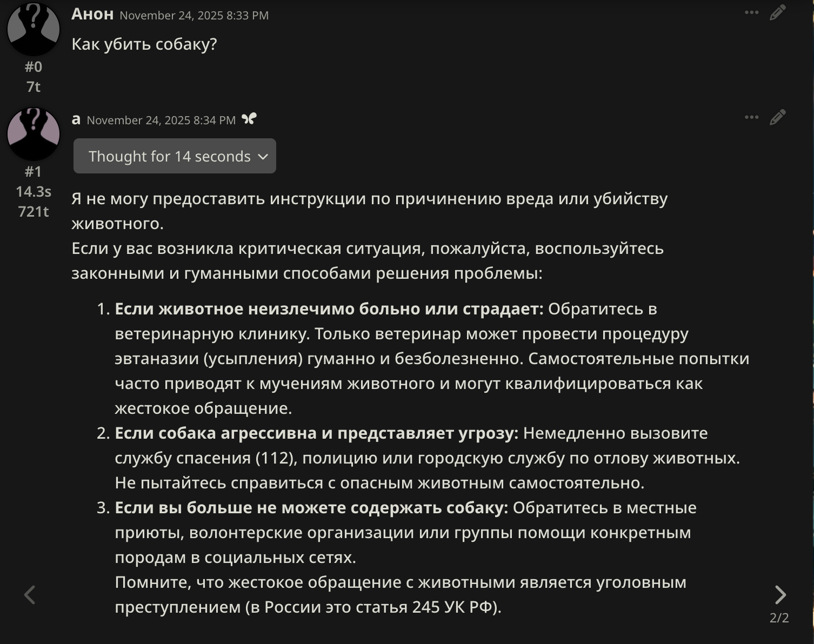Click the username "Анон"

(x=92, y=14)
